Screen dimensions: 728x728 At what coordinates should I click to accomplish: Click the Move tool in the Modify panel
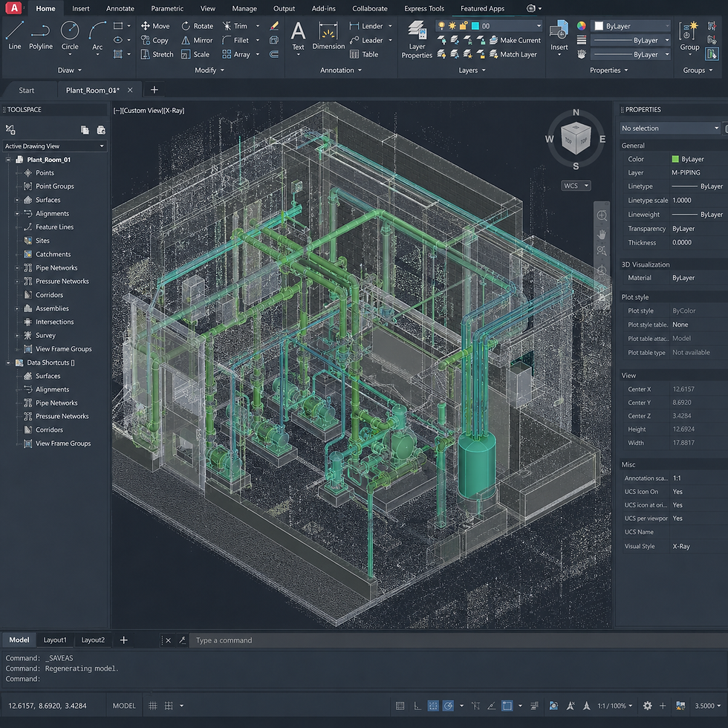click(155, 26)
